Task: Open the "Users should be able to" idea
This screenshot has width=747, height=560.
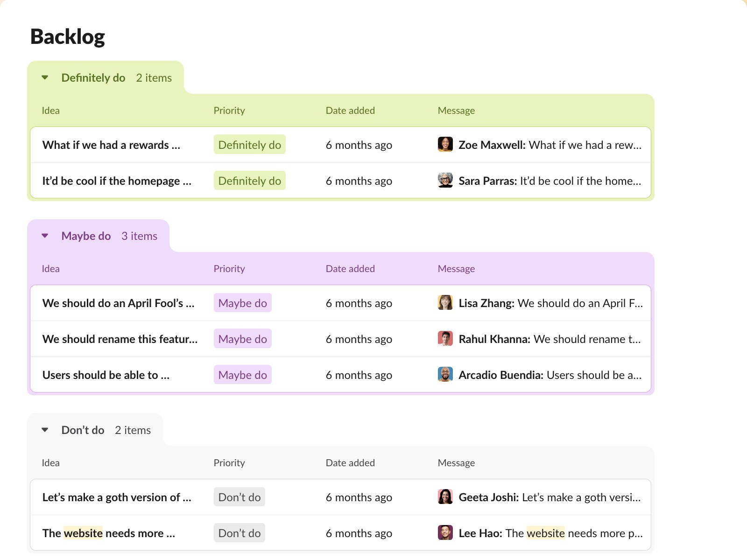Action: click(106, 375)
